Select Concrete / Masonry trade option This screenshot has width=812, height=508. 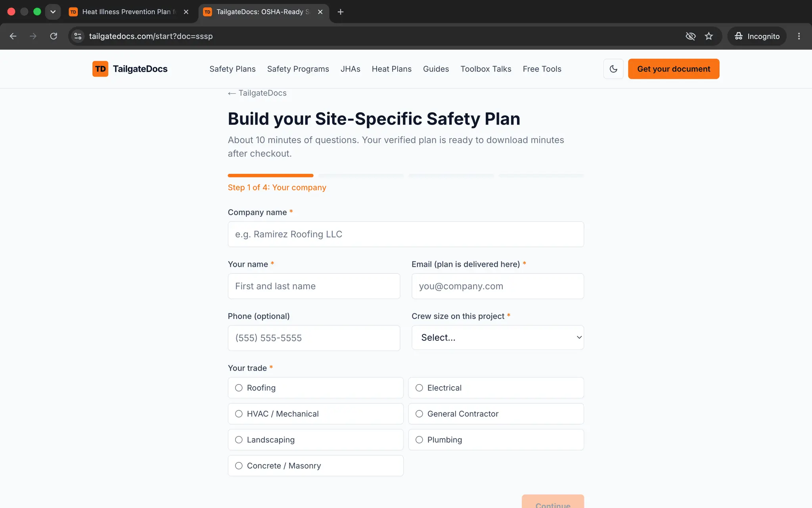pos(316,466)
